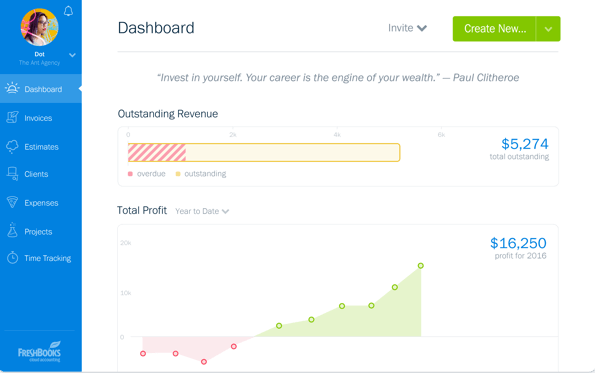This screenshot has width=595, height=373.
Task: Open notifications via the bell icon
Action: (x=68, y=11)
